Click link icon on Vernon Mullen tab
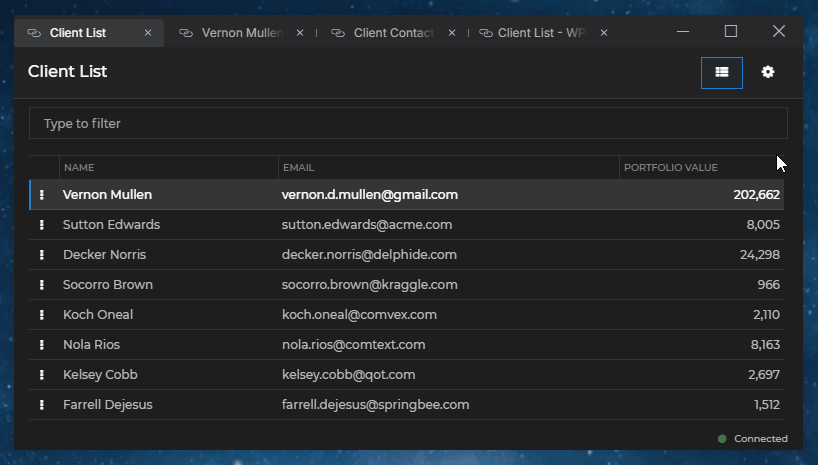 (x=186, y=33)
